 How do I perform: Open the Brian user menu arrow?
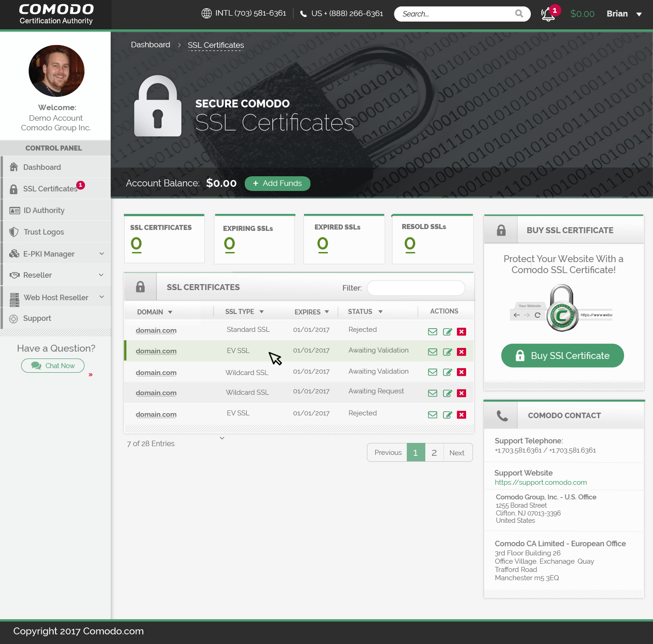pyautogui.click(x=639, y=14)
